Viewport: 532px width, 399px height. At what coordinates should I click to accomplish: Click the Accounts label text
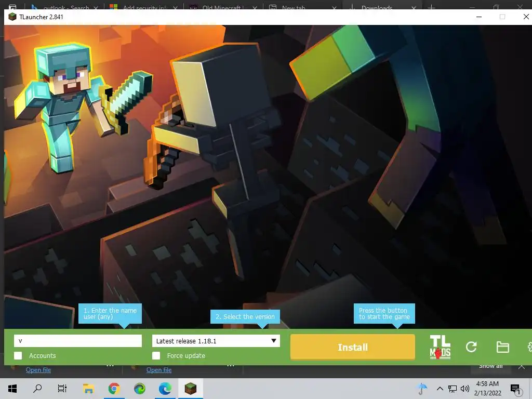[x=43, y=355]
